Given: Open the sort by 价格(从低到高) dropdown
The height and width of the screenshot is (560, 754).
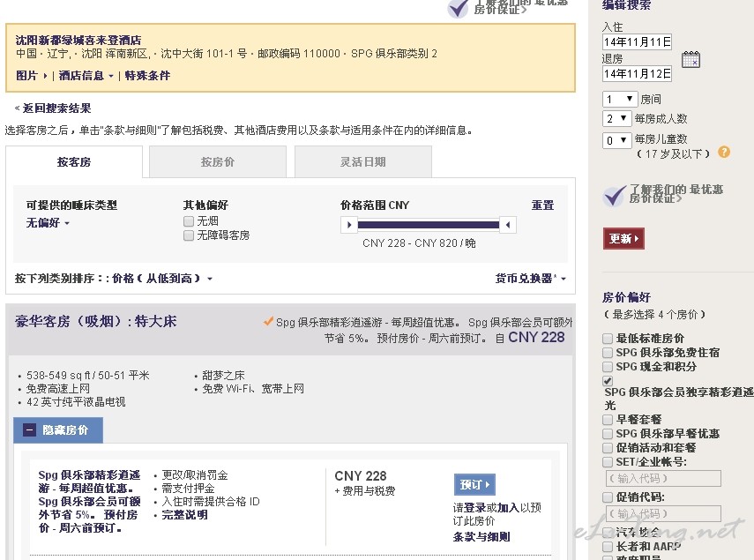Looking at the screenshot, I should tap(162, 279).
